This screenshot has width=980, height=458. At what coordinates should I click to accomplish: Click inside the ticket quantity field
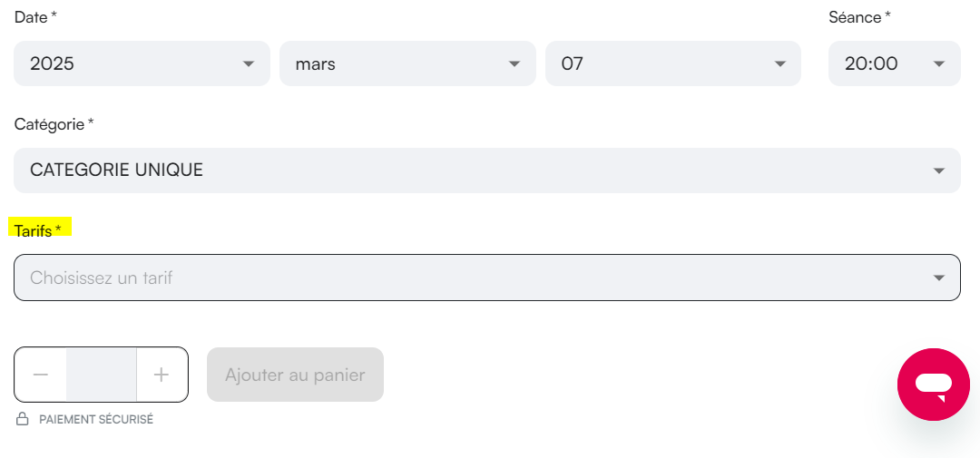pos(102,375)
